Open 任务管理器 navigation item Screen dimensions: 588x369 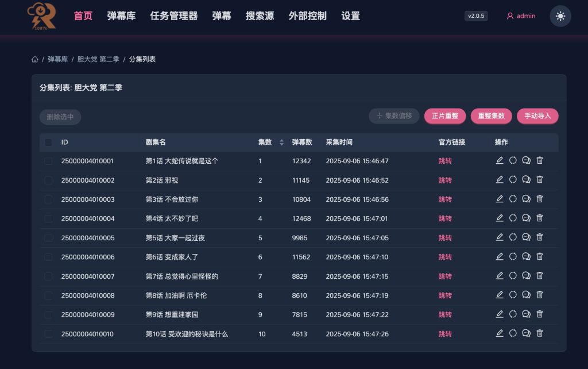point(173,16)
